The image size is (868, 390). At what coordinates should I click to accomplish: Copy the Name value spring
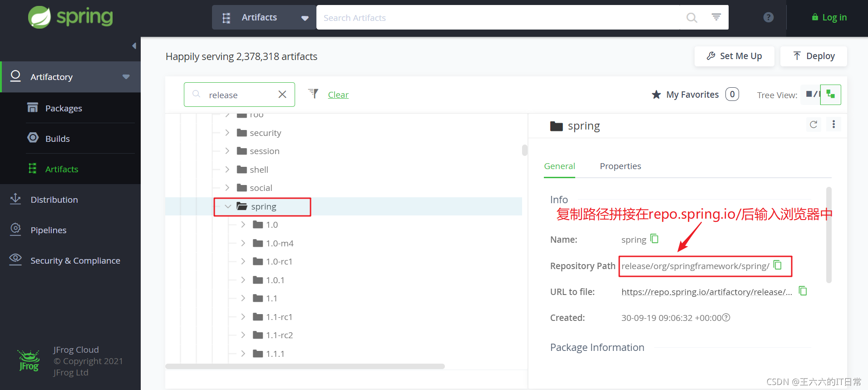tap(654, 239)
